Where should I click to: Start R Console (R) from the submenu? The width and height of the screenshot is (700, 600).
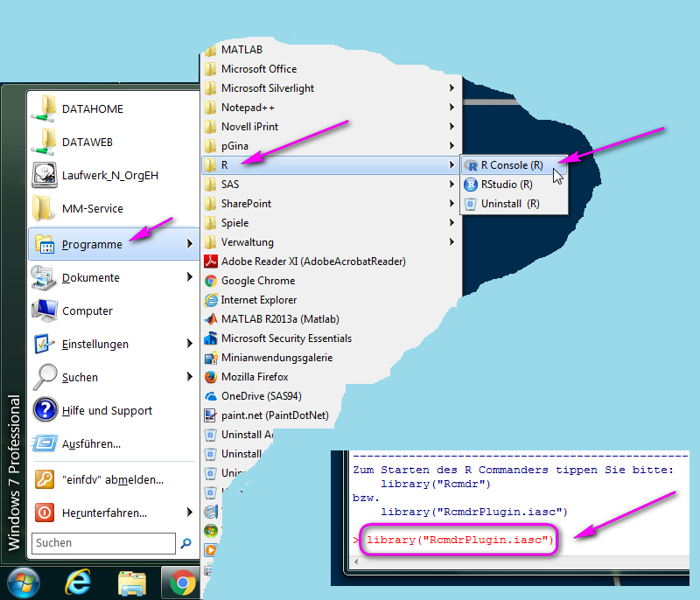click(x=514, y=165)
